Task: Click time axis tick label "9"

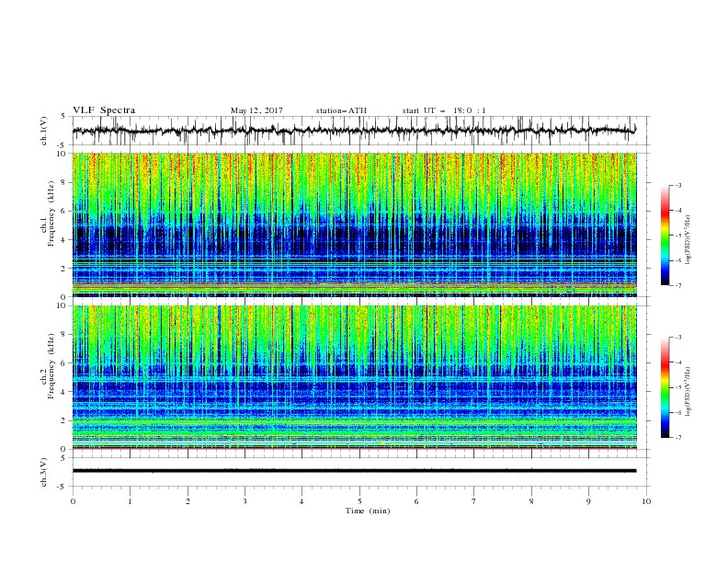Action: pos(588,501)
